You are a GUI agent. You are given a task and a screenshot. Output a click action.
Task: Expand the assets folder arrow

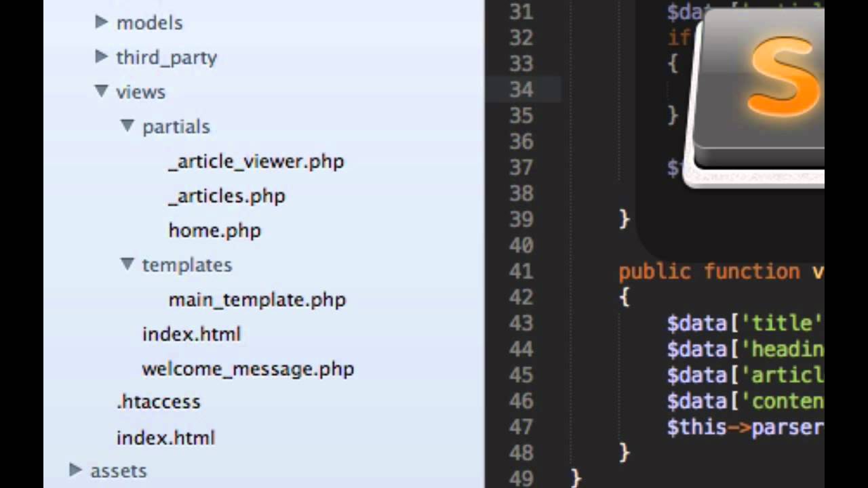coord(76,469)
